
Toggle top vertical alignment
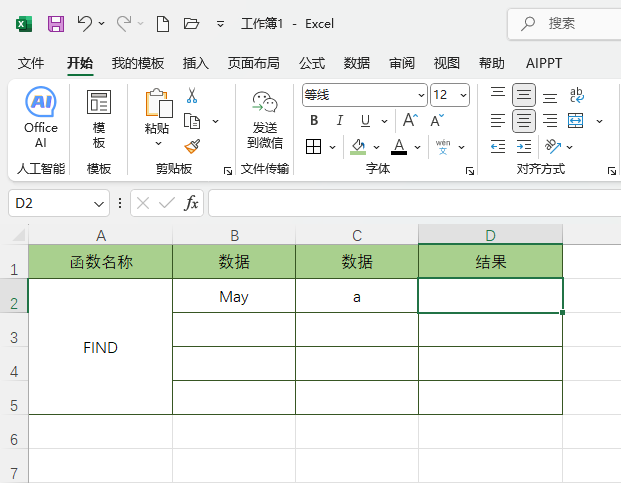click(x=498, y=93)
